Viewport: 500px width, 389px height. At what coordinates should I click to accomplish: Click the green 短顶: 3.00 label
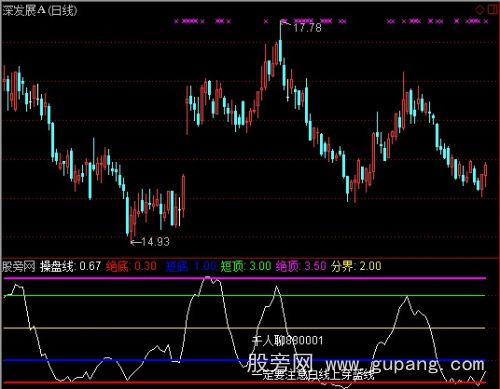[x=246, y=266]
